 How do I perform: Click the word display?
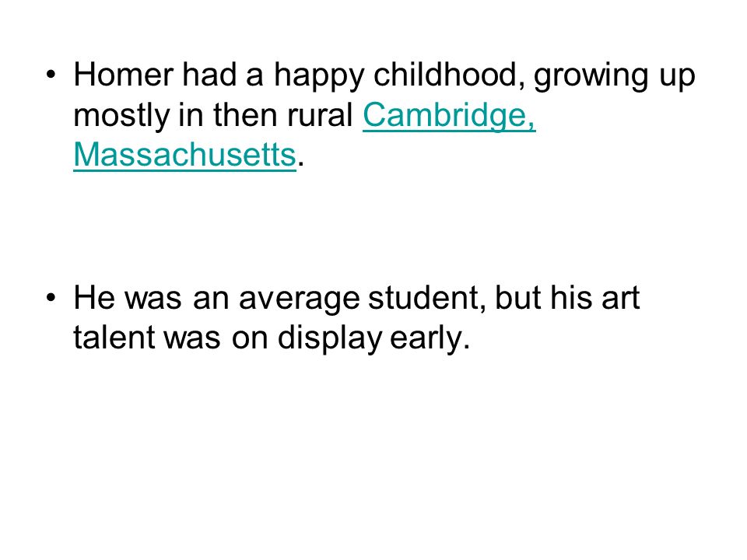click(x=330, y=338)
